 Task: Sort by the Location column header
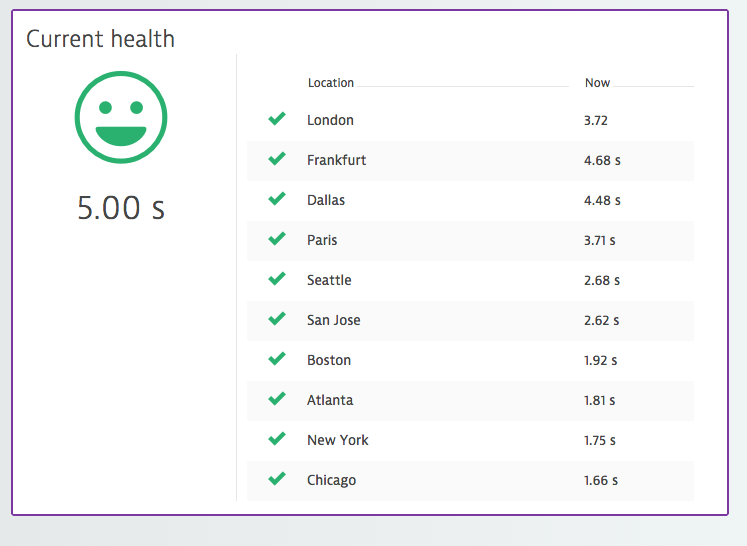pos(331,83)
